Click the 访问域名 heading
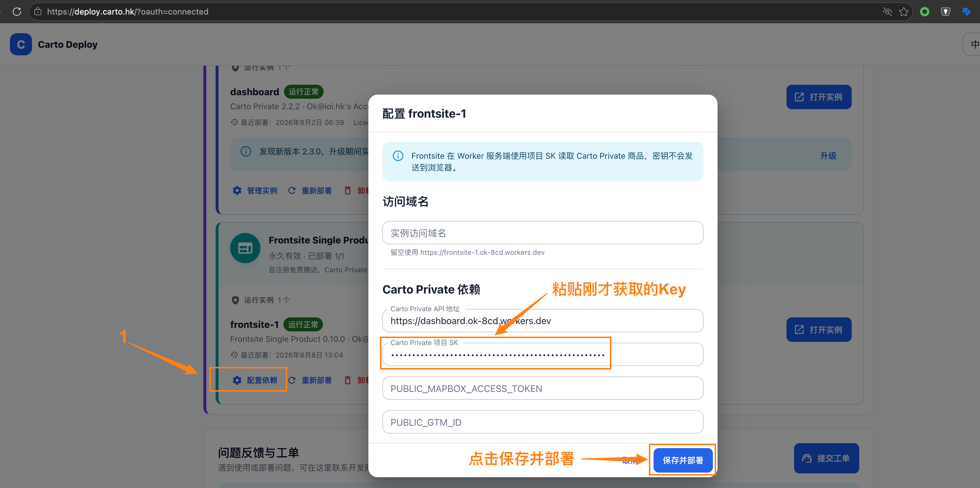Viewport: 980px width, 488px height. [406, 201]
